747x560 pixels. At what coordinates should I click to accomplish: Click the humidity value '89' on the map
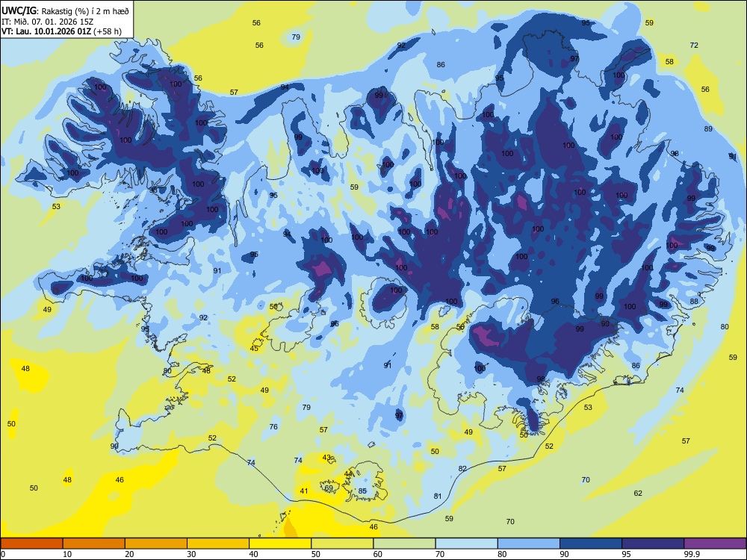pyautogui.click(x=708, y=128)
